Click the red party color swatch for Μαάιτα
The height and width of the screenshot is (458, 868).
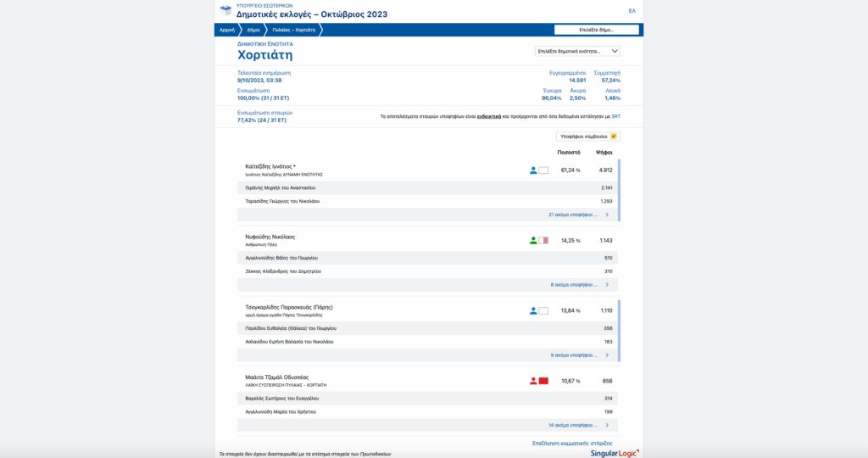544,381
